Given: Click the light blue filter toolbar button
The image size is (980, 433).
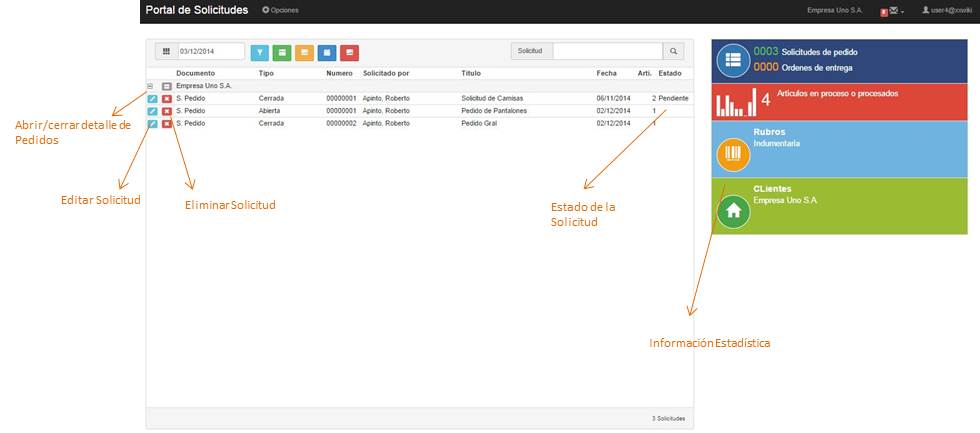Looking at the screenshot, I should click(260, 52).
